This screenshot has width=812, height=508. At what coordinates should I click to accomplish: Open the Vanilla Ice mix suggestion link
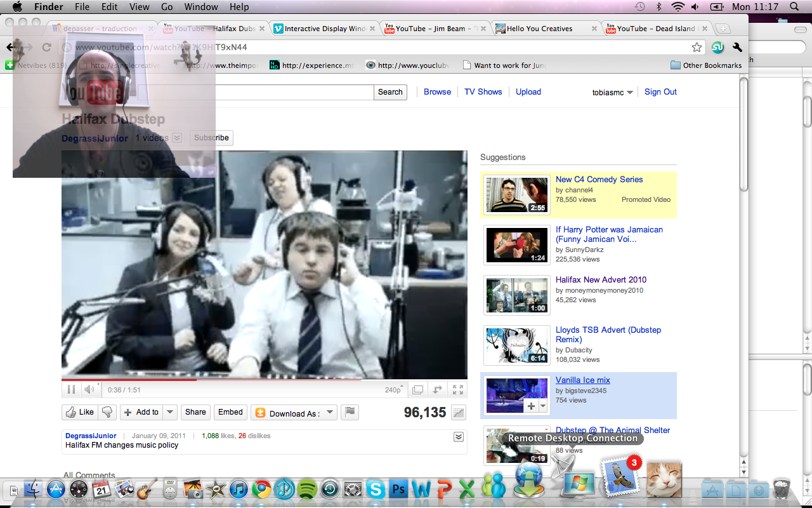pyautogui.click(x=582, y=380)
